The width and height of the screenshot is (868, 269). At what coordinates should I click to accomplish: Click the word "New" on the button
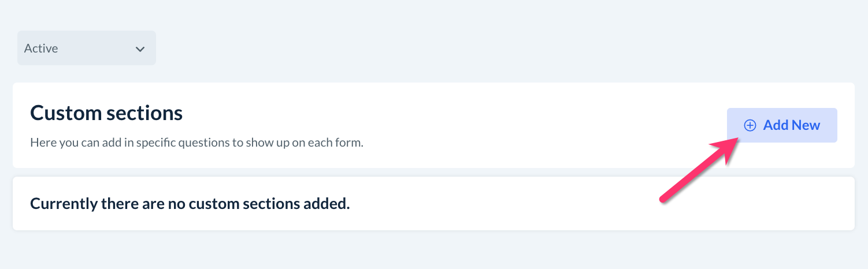(806, 125)
